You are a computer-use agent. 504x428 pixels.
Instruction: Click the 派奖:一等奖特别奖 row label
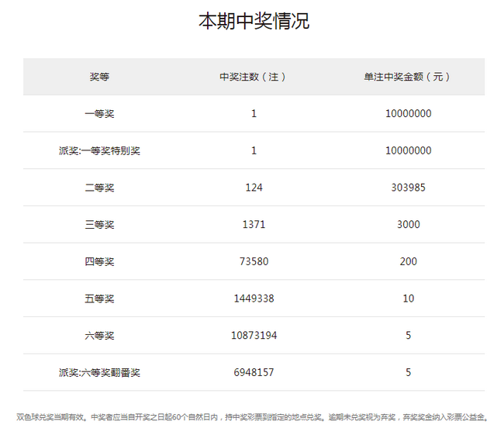click(99, 151)
